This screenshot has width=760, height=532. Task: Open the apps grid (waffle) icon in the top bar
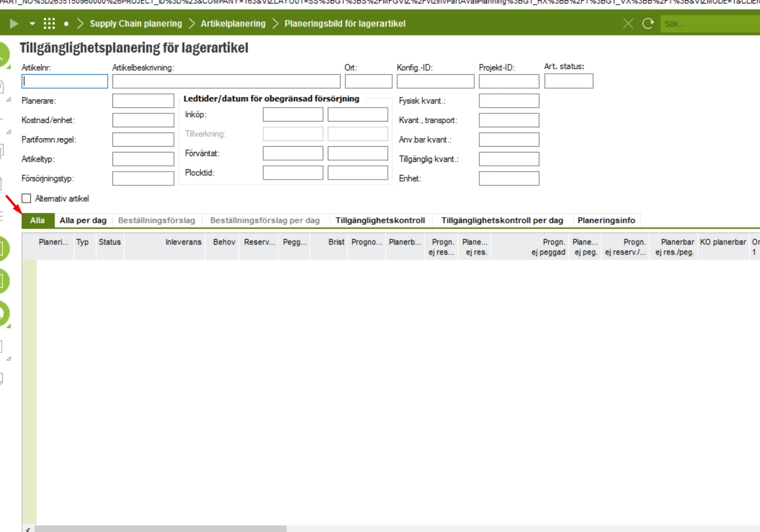coord(50,24)
